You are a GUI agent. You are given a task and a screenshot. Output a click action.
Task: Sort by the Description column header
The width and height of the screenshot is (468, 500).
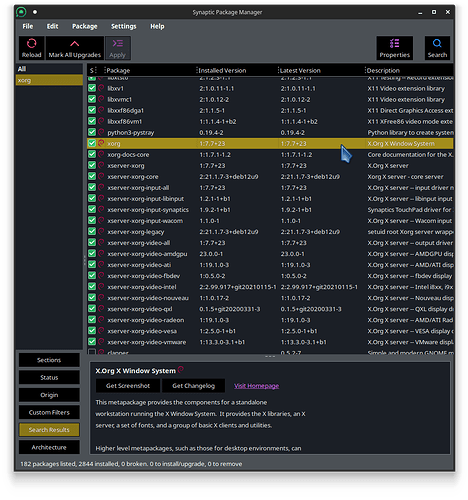tap(409, 70)
